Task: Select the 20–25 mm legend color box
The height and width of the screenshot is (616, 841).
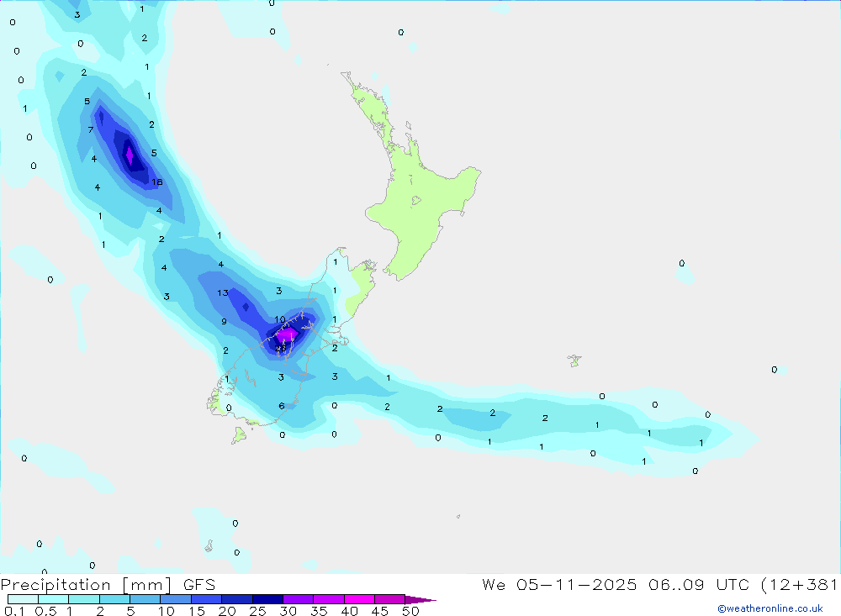Action: point(236,599)
